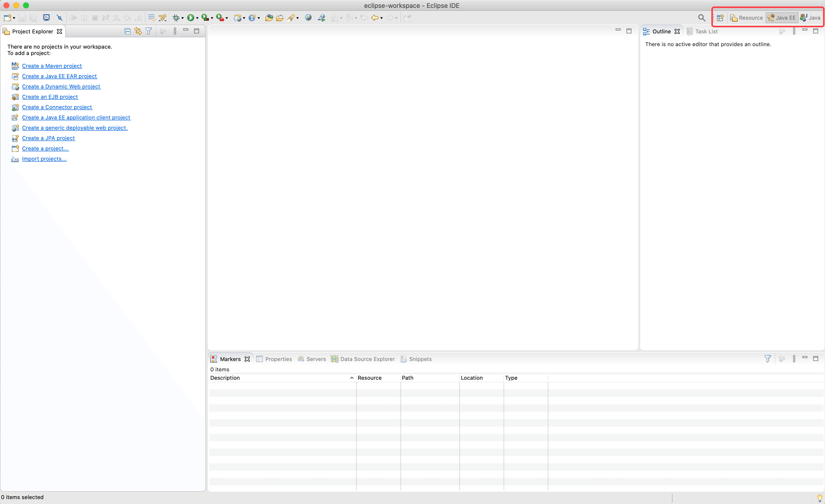Click the Open Task toolbar icon
This screenshot has height=504, width=825.
click(280, 18)
